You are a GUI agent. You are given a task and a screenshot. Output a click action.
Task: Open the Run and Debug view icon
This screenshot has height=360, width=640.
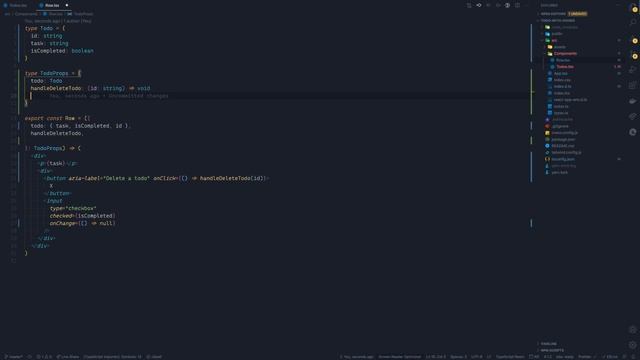(633, 70)
